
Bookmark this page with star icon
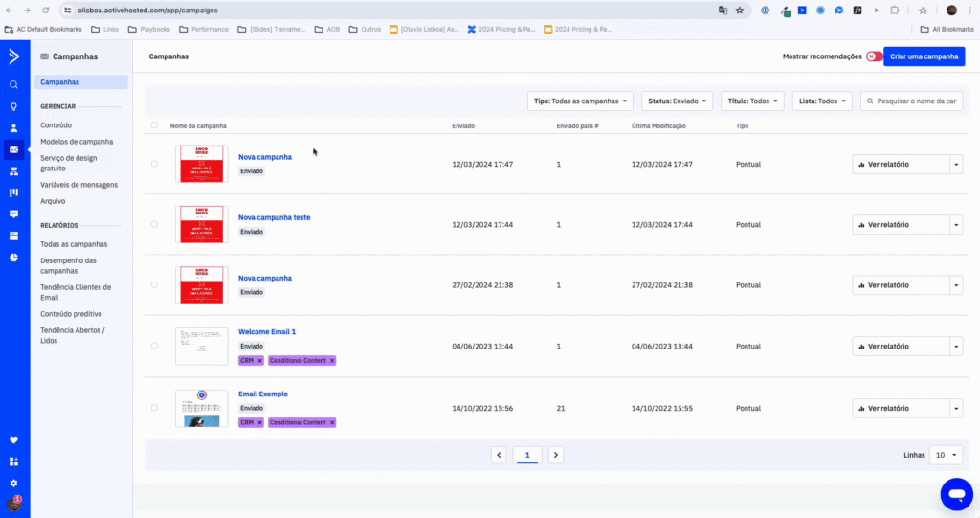pyautogui.click(x=740, y=11)
